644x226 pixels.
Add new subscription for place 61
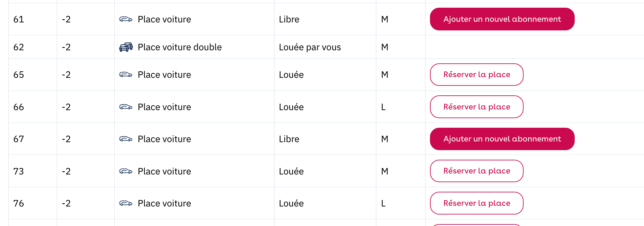pos(502,19)
